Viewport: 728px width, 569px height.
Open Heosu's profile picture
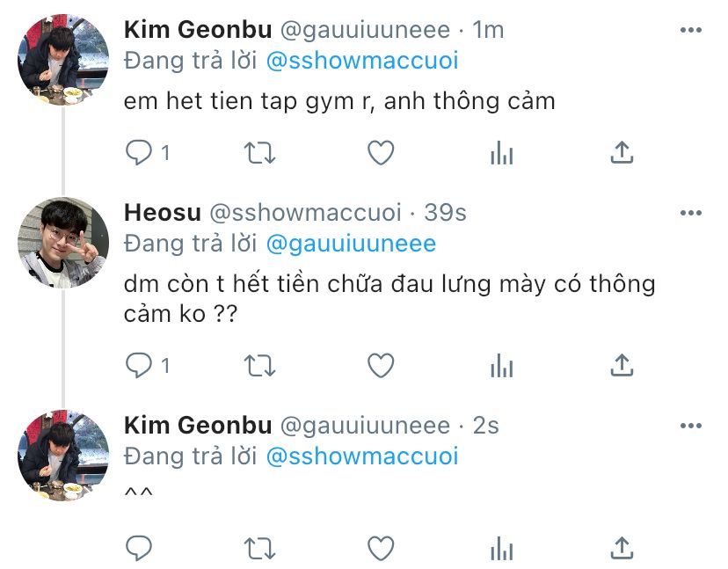[x=63, y=243]
